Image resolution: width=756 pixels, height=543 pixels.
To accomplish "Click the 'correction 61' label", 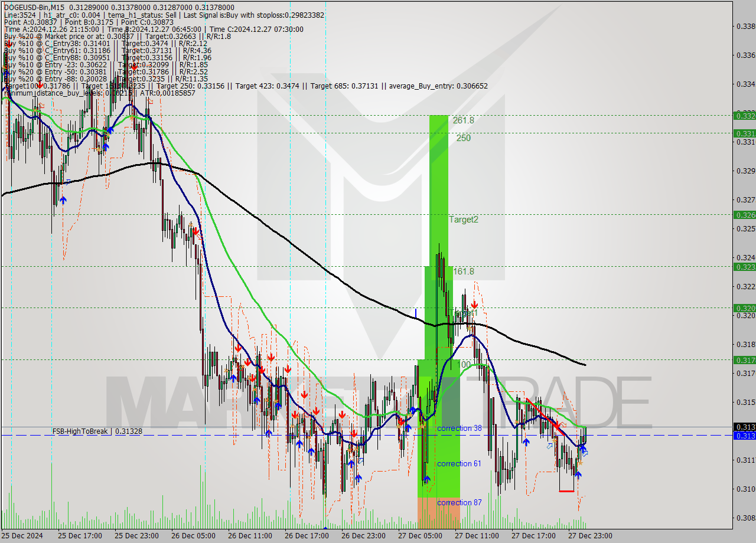I will [x=460, y=463].
